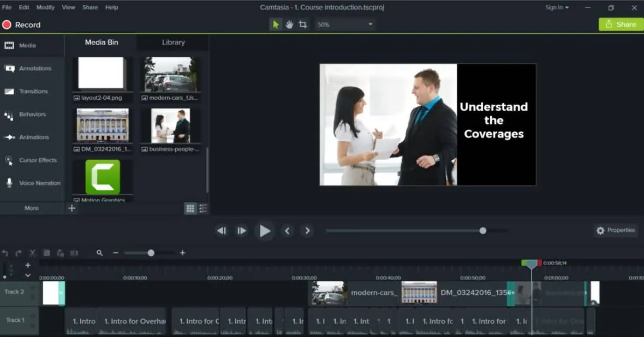Click the Cut scissors icon
Screen dimensions: 644x337
pyautogui.click(x=32, y=253)
